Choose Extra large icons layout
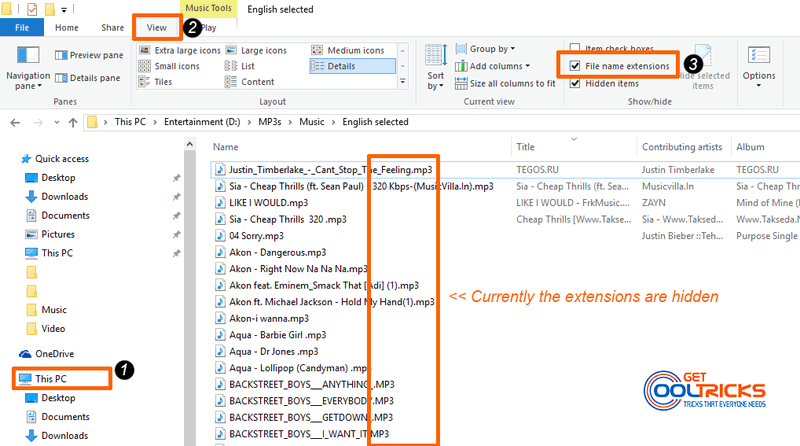This screenshot has width=800, height=446. pos(180,51)
